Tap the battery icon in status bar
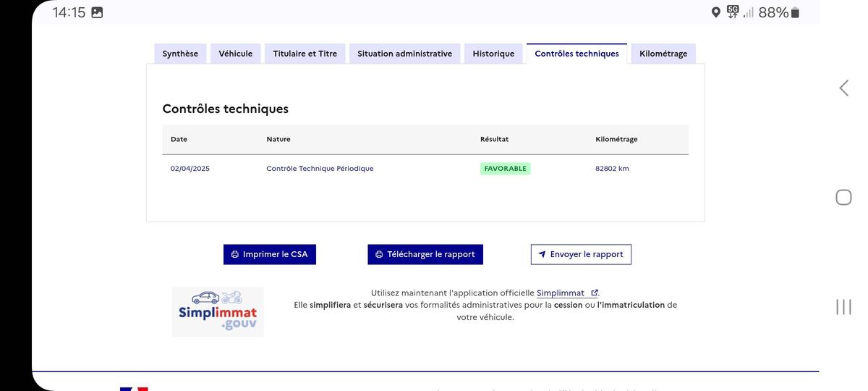868x391 pixels. [x=796, y=12]
